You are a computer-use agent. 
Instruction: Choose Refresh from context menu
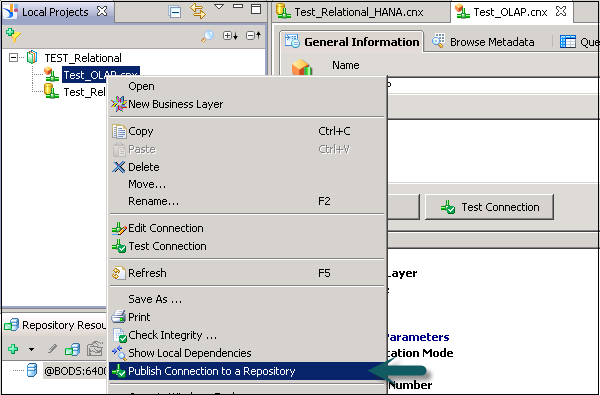tap(247, 273)
